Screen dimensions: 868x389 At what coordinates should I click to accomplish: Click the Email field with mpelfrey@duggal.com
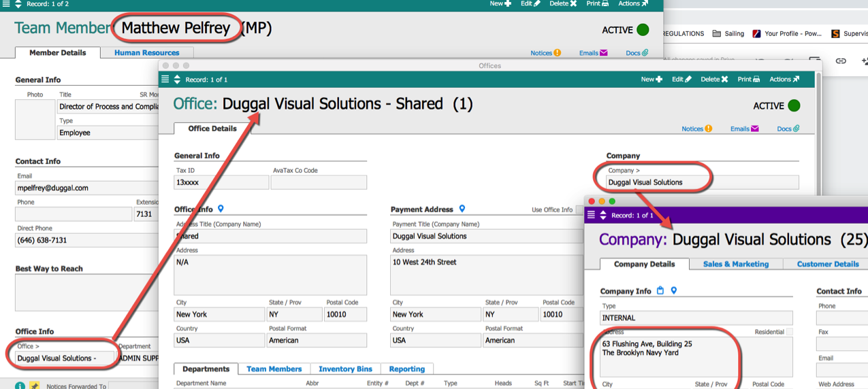[x=87, y=188]
